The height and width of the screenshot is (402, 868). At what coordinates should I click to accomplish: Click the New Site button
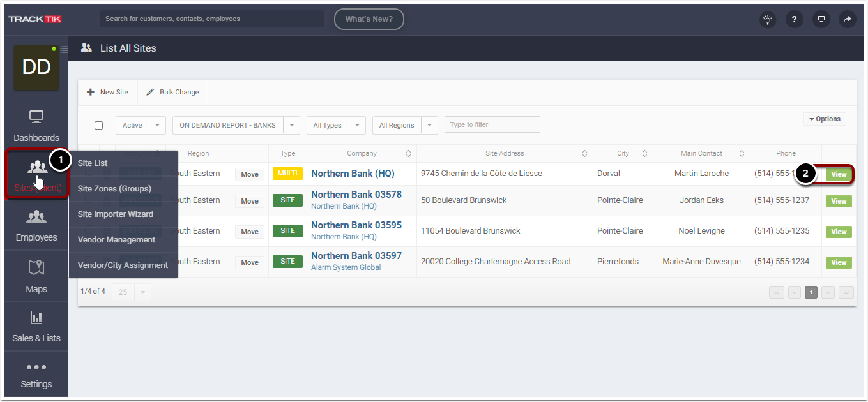coord(107,92)
